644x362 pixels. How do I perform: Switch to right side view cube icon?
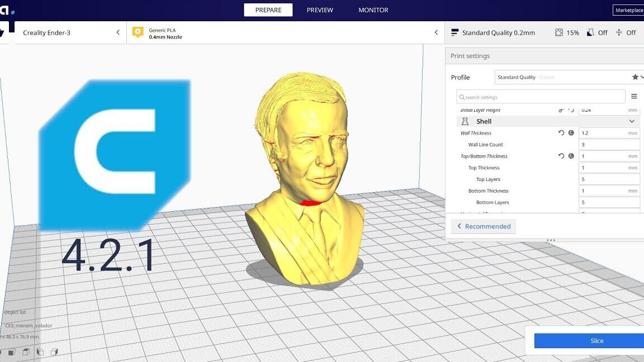pos(54,352)
